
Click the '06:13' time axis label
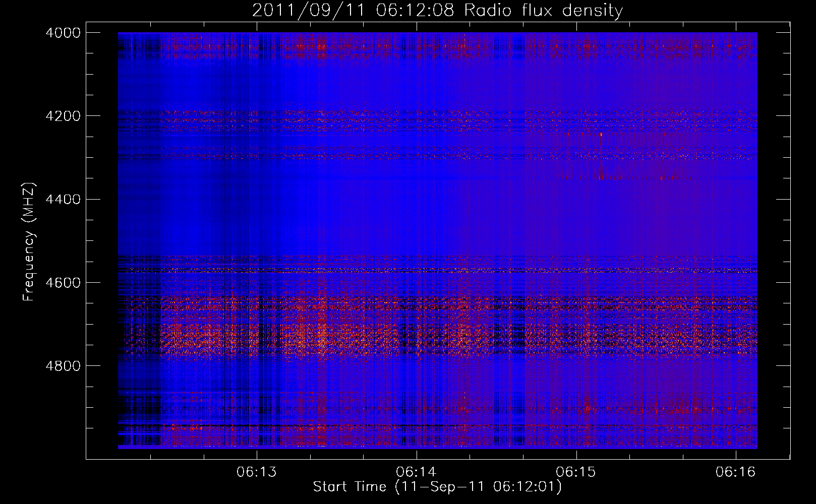pos(257,472)
